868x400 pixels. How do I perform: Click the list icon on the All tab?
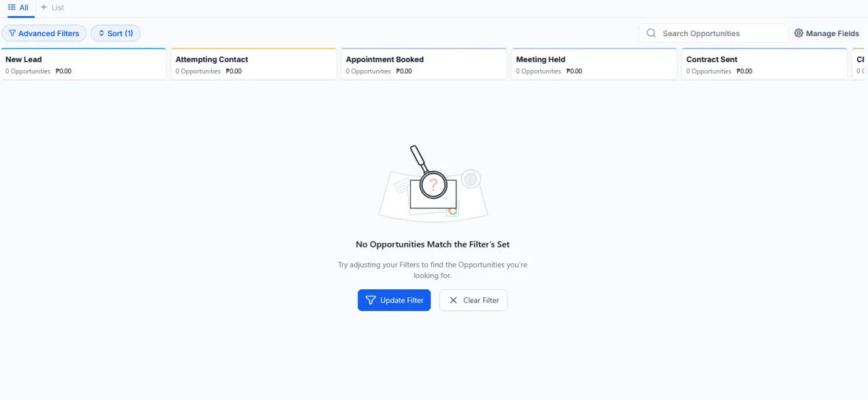coord(12,7)
